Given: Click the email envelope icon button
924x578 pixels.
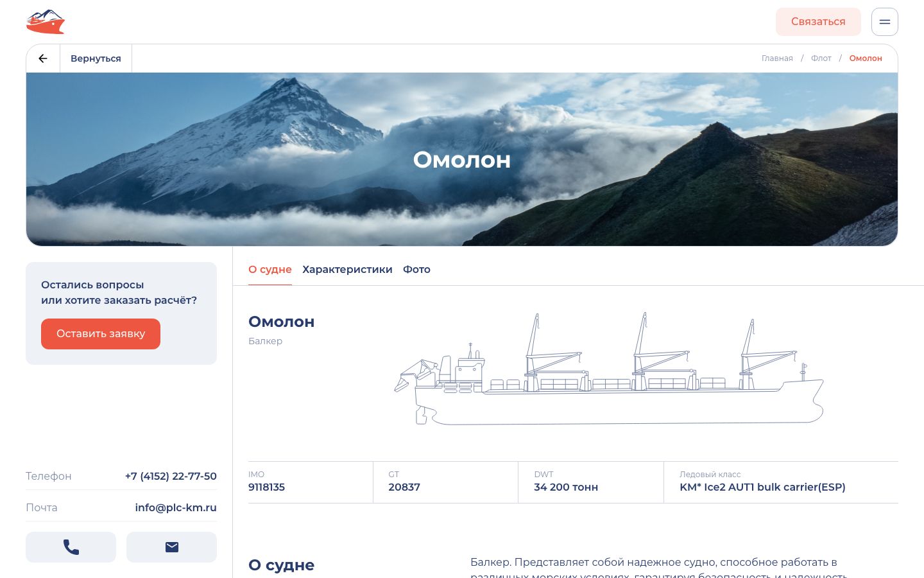Looking at the screenshot, I should pyautogui.click(x=171, y=547).
